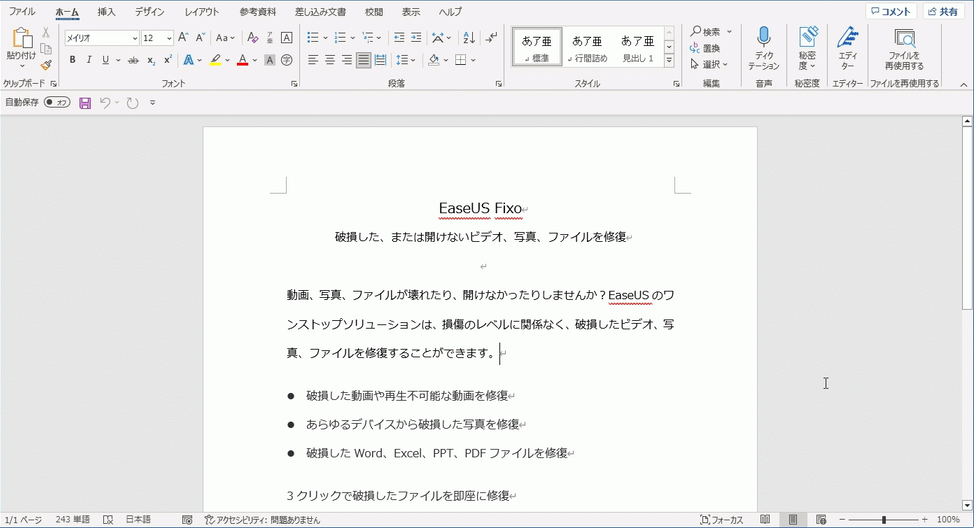The image size is (974, 528).
Task: Toggle bold formatting
Action: coord(72,60)
